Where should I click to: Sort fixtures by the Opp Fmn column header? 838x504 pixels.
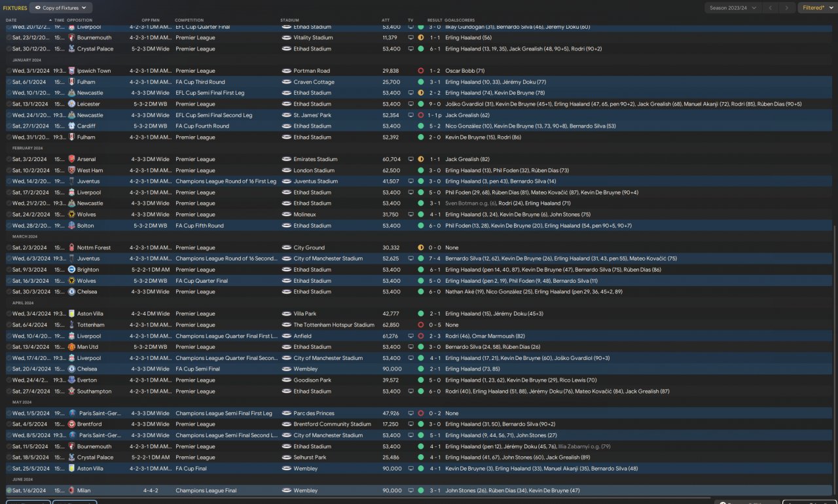point(151,20)
